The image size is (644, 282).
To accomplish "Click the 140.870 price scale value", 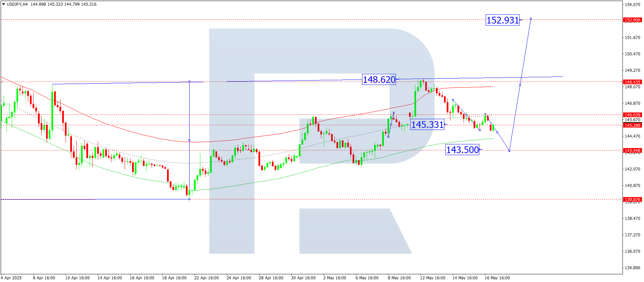I will click(632, 186).
